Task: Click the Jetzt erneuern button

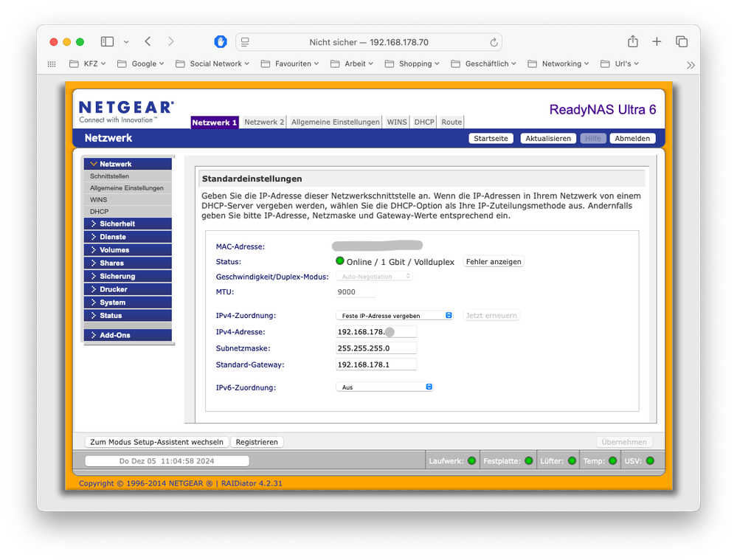Action: pos(491,316)
